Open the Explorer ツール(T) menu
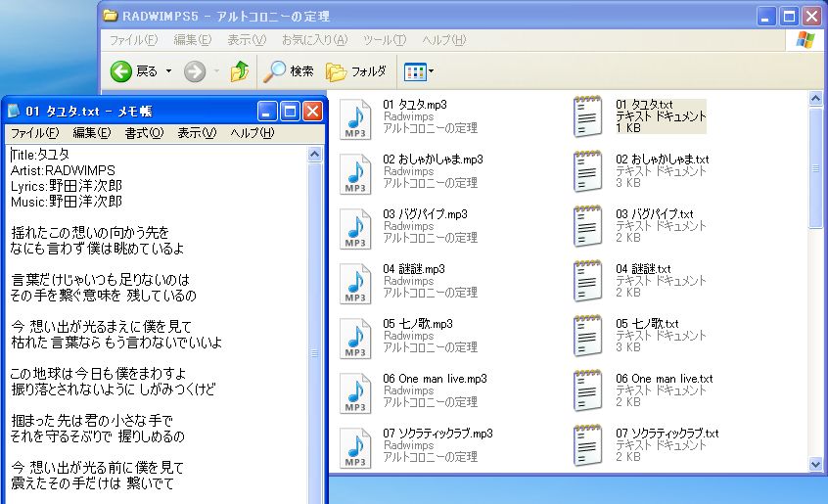Image resolution: width=828 pixels, height=504 pixels. click(x=385, y=40)
